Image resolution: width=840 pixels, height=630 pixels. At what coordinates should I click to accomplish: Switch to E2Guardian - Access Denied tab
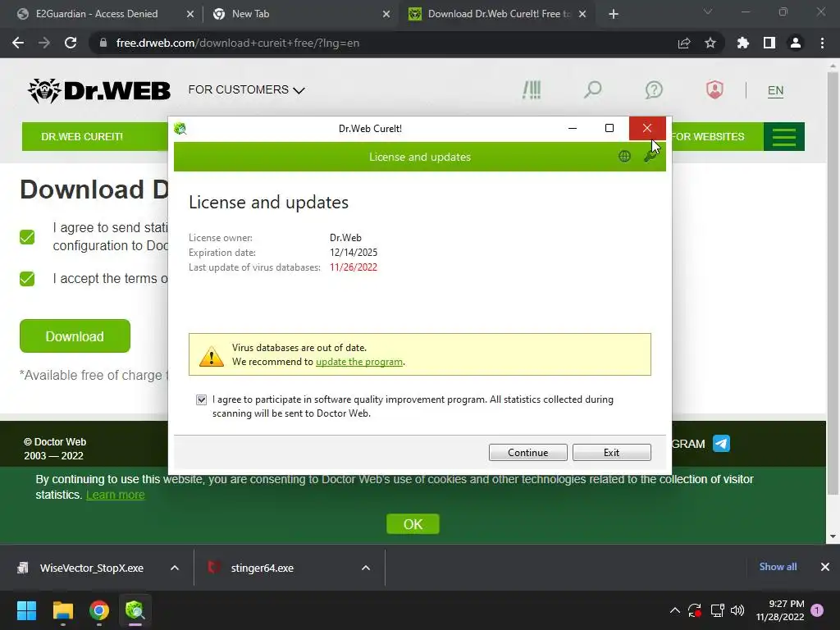point(97,14)
